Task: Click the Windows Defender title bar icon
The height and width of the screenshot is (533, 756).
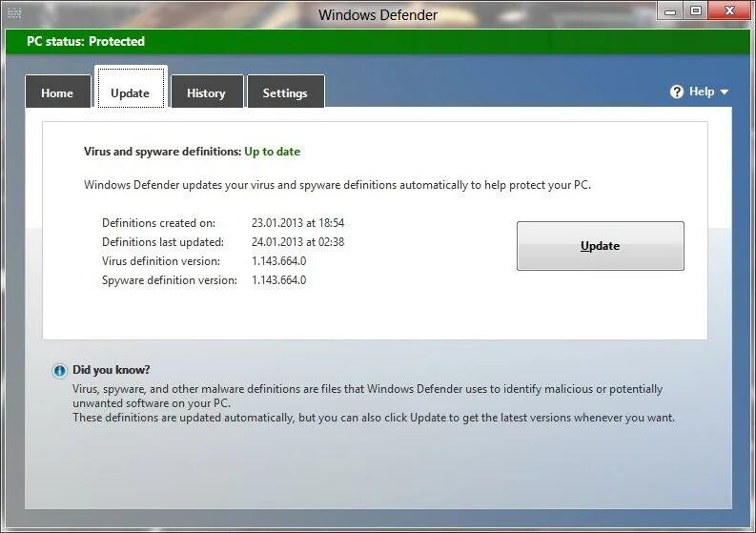Action: click(x=14, y=13)
